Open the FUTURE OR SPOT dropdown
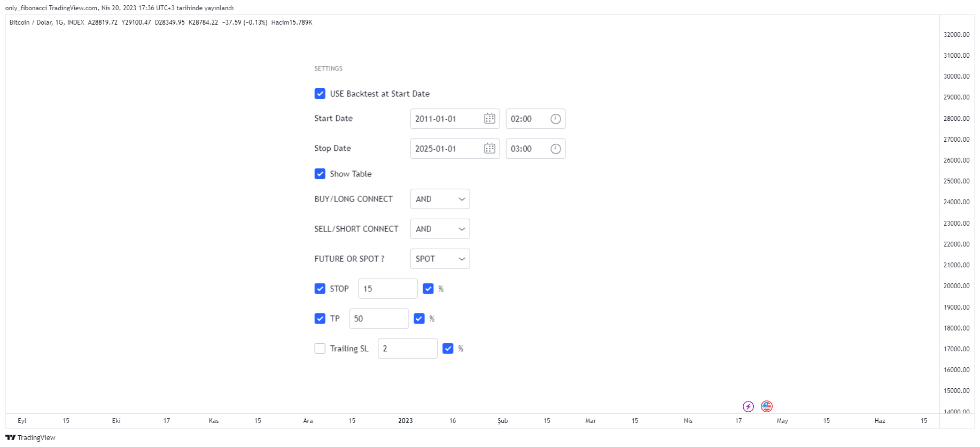 pos(440,259)
